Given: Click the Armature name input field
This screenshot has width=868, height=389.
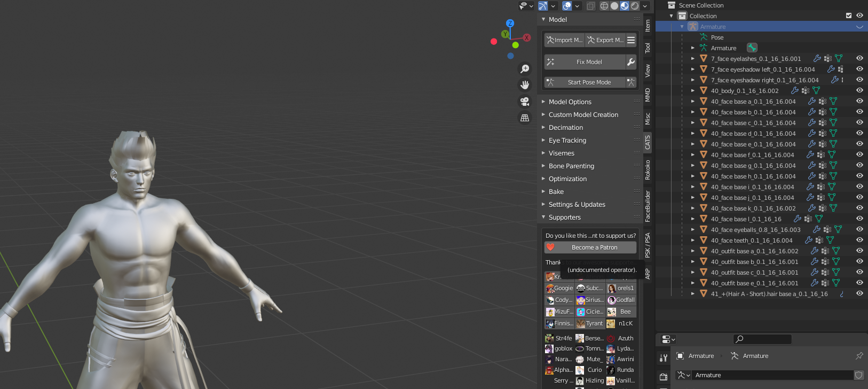Looking at the screenshot, I should (x=773, y=375).
